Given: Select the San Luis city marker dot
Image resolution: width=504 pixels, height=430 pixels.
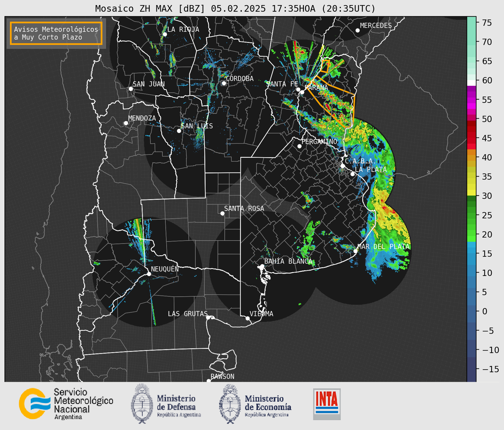Looking at the screenshot, I should pos(179,131).
